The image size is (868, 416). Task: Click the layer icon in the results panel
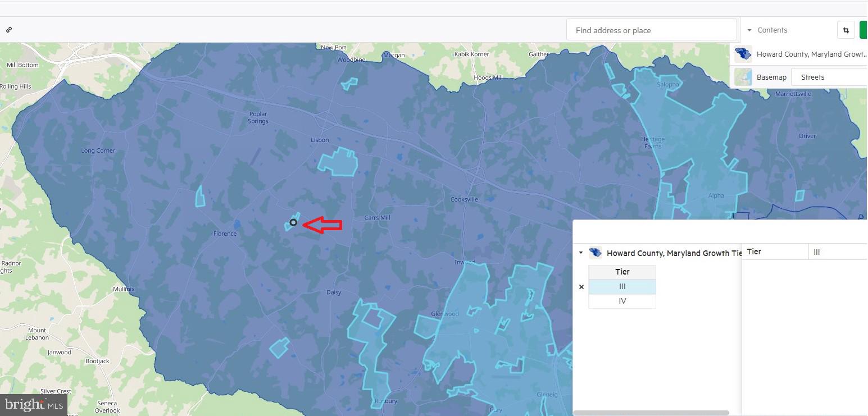[595, 253]
